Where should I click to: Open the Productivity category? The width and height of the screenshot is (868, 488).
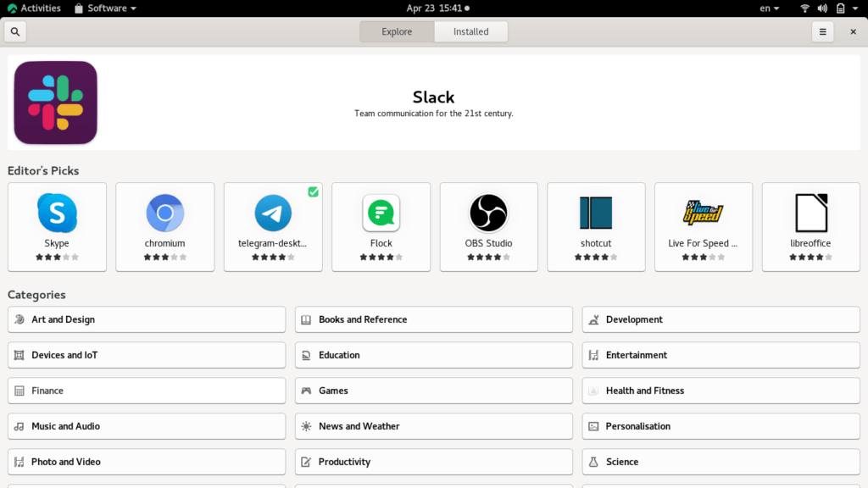[434, 462]
